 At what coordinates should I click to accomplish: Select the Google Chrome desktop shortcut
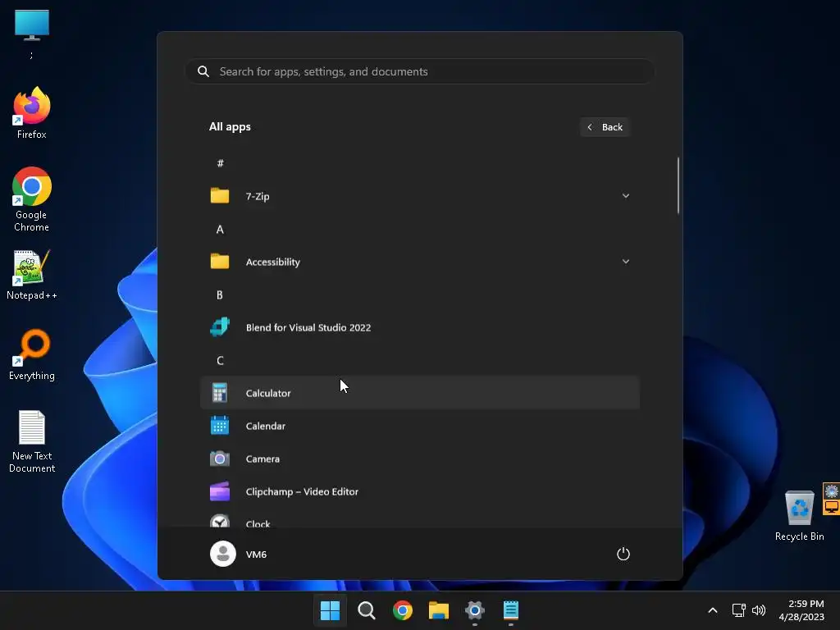click(32, 199)
